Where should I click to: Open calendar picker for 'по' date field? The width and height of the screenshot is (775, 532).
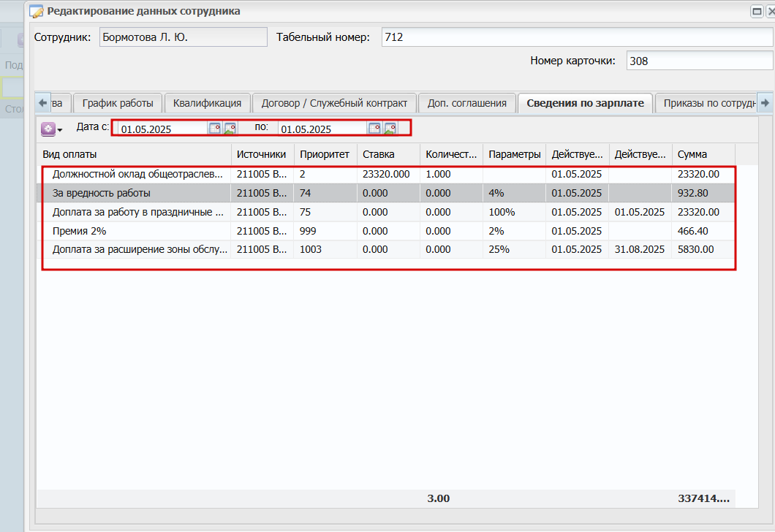pos(374,129)
